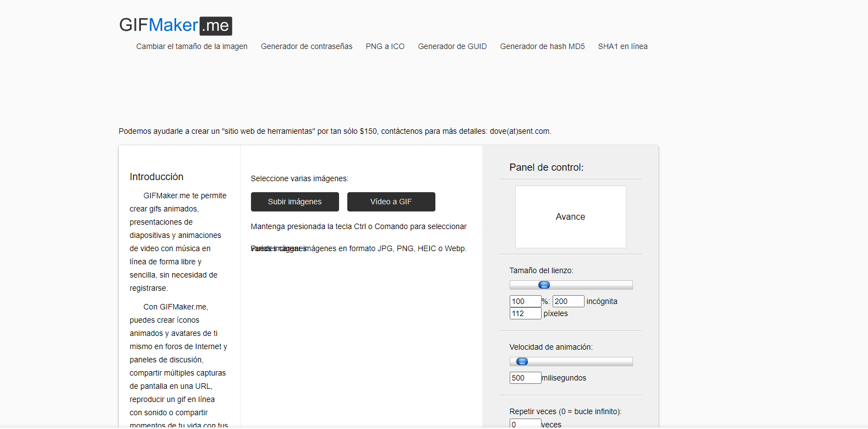Screen dimensions: 868x429
Task: Click the Velocidad de animación slider handle
Action: [x=522, y=361]
